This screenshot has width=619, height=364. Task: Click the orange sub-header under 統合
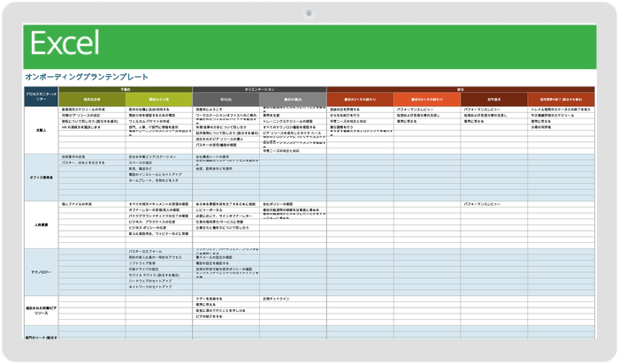tap(426, 100)
